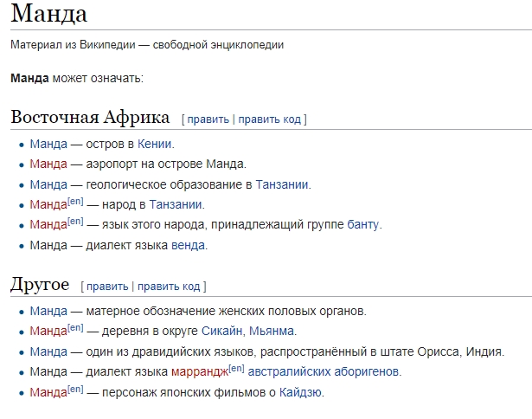
Task: Open the маррандж red link
Action: pos(200,372)
